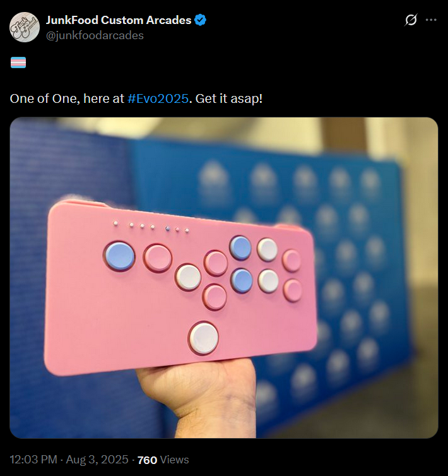Click the upper blue button in the right cluster
Image resolution: width=448 pixels, height=476 pixels.
(240, 247)
